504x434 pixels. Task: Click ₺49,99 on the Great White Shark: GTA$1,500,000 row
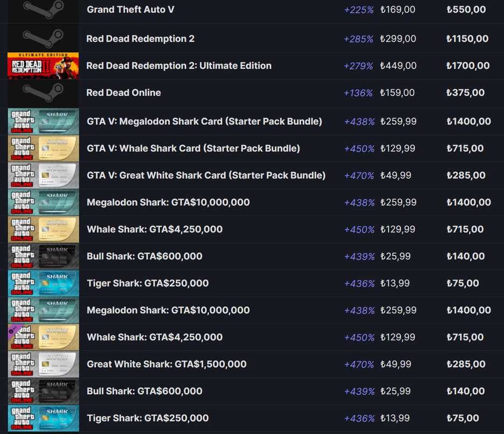(396, 364)
